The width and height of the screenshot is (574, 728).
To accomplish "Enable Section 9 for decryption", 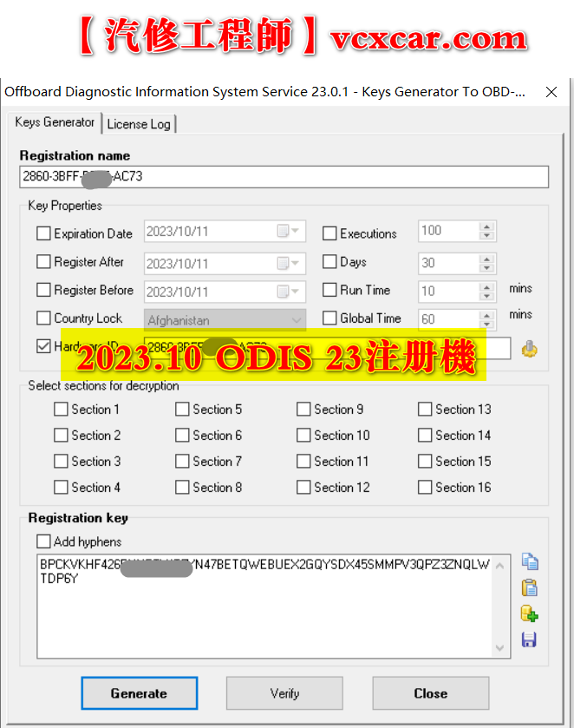I will [x=303, y=409].
